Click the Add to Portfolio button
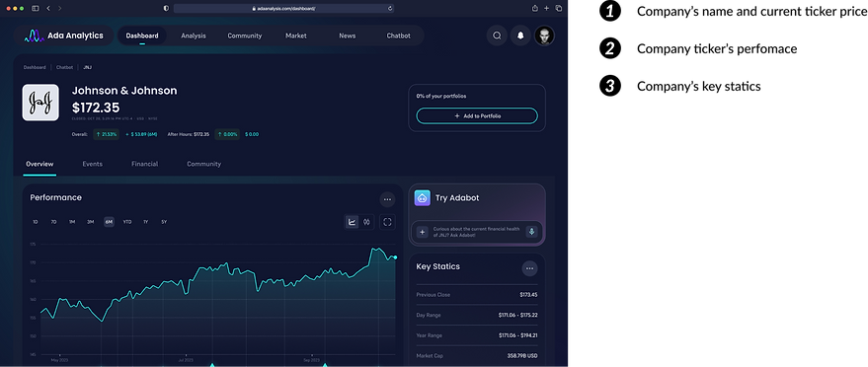This screenshot has height=367, width=868. pos(477,116)
